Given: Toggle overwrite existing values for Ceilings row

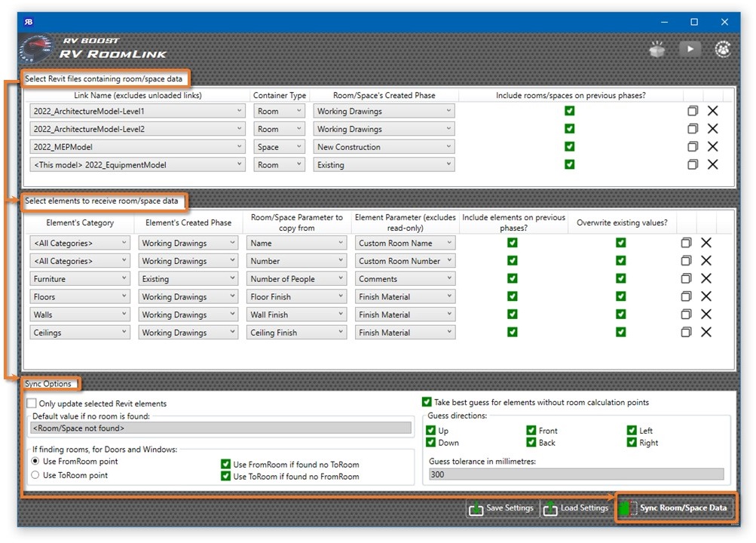Looking at the screenshot, I should [x=621, y=332].
